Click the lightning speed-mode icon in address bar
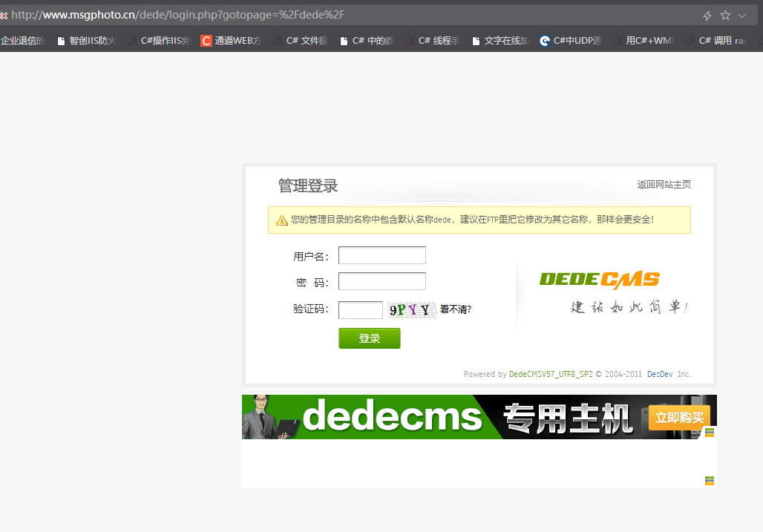Image resolution: width=763 pixels, height=532 pixels. tap(707, 16)
